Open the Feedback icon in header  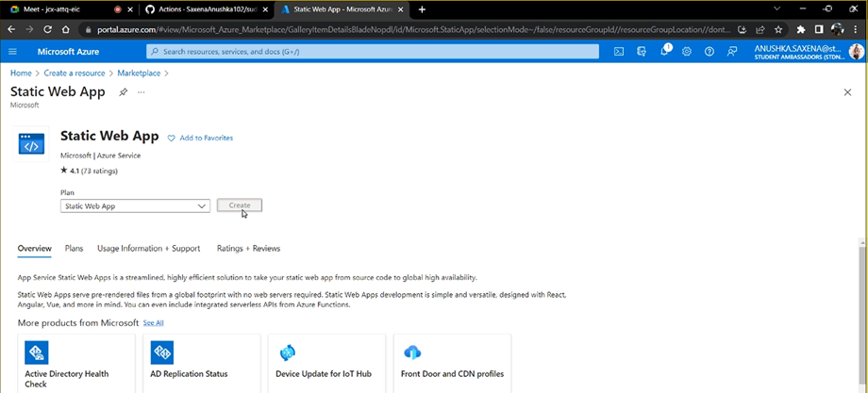(x=732, y=52)
